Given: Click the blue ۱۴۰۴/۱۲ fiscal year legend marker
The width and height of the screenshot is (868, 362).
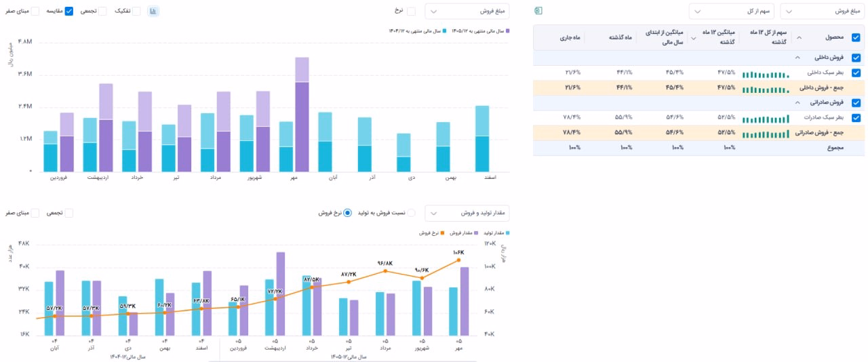Looking at the screenshot, I should pyautogui.click(x=445, y=31).
